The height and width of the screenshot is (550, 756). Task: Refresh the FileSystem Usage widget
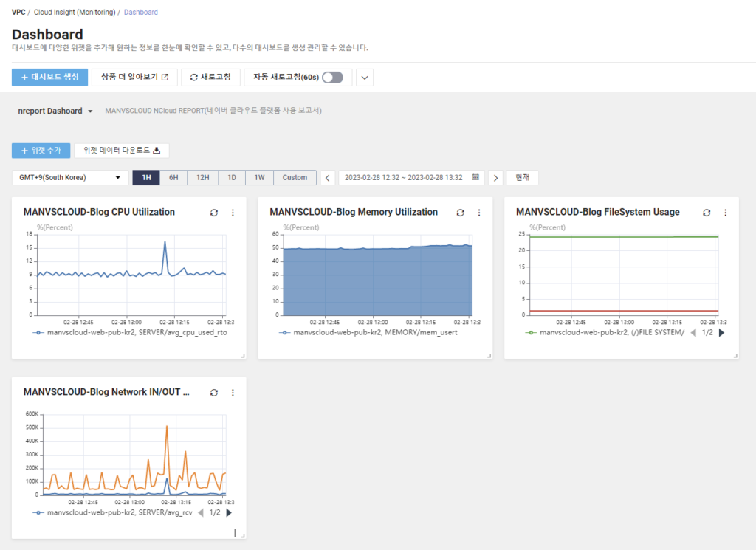tap(707, 213)
